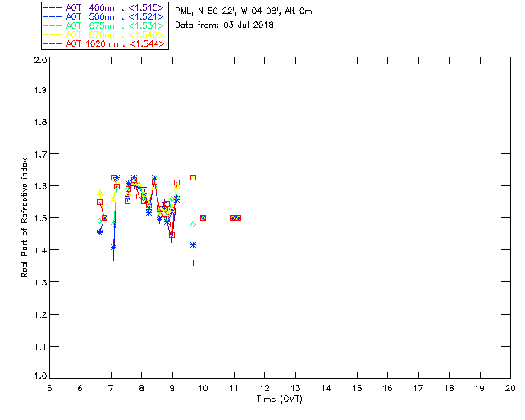Click the AOT 870nm legend entry
Viewport: 525px width, 420px height.
point(103,34)
